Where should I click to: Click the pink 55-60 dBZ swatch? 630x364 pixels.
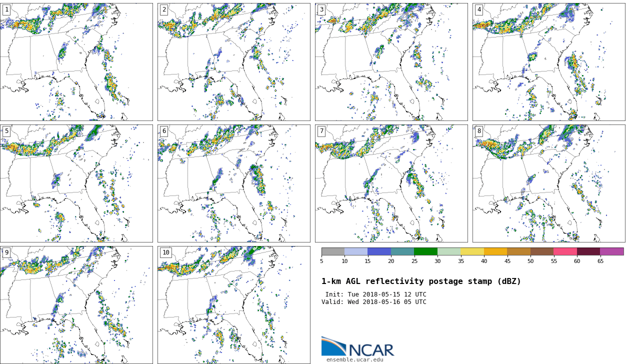point(565,251)
